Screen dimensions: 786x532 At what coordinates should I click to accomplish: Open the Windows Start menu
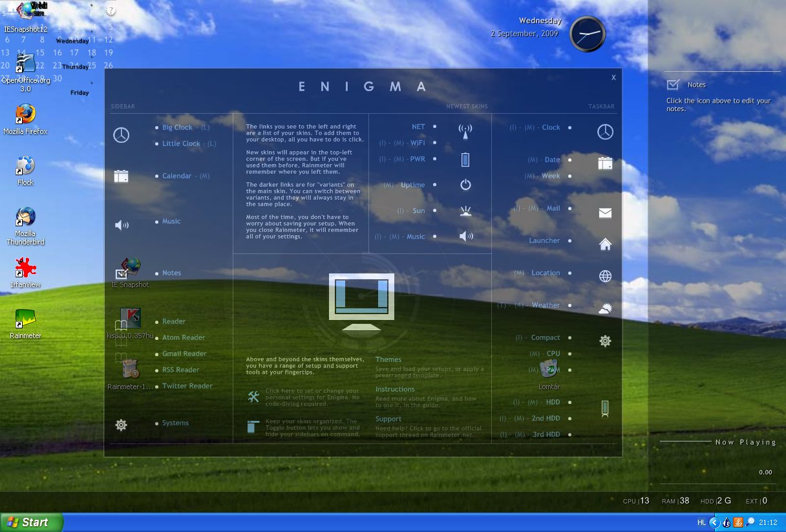click(32, 522)
